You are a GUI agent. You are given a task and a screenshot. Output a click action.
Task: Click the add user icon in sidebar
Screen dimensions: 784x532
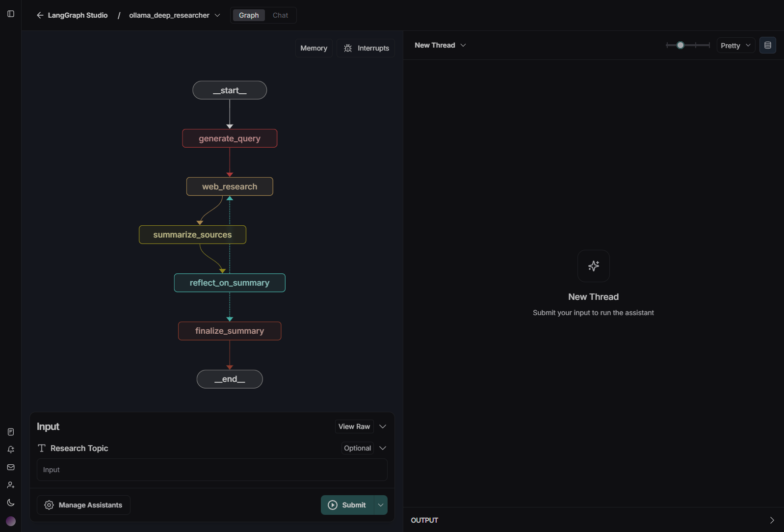click(11, 485)
